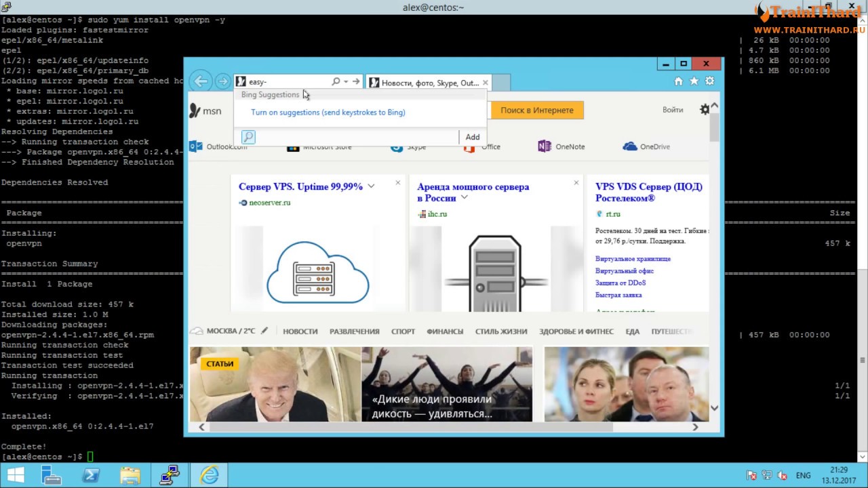Click the vertical scrollbar down arrow
Viewport: 868px width, 488px height.
point(714,407)
